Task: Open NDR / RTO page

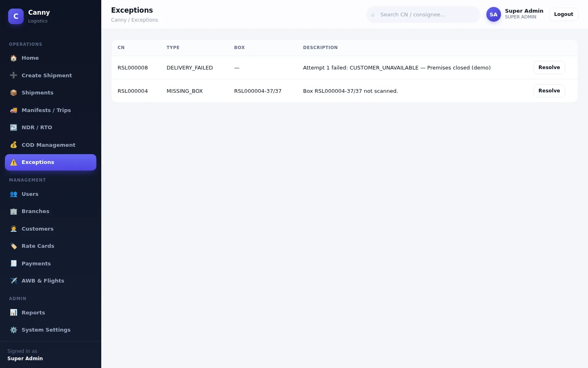Action: (51, 128)
